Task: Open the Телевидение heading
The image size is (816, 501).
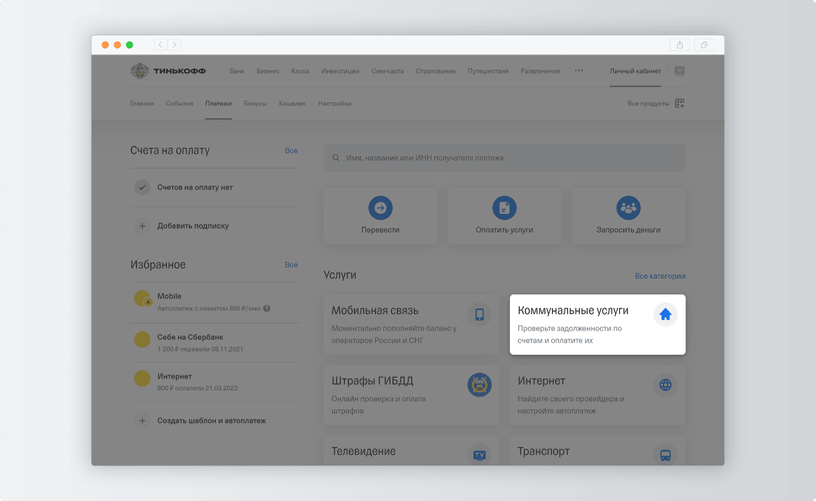Action: click(363, 451)
